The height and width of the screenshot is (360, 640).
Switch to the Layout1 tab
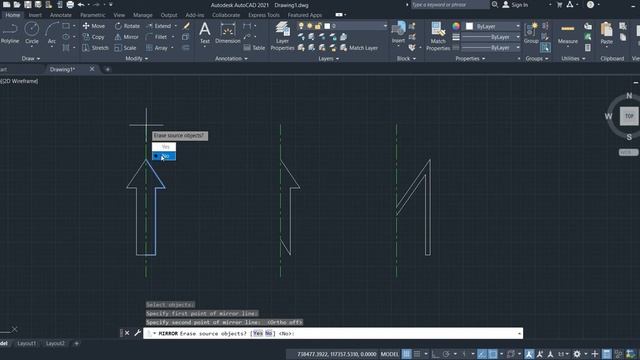coord(27,344)
